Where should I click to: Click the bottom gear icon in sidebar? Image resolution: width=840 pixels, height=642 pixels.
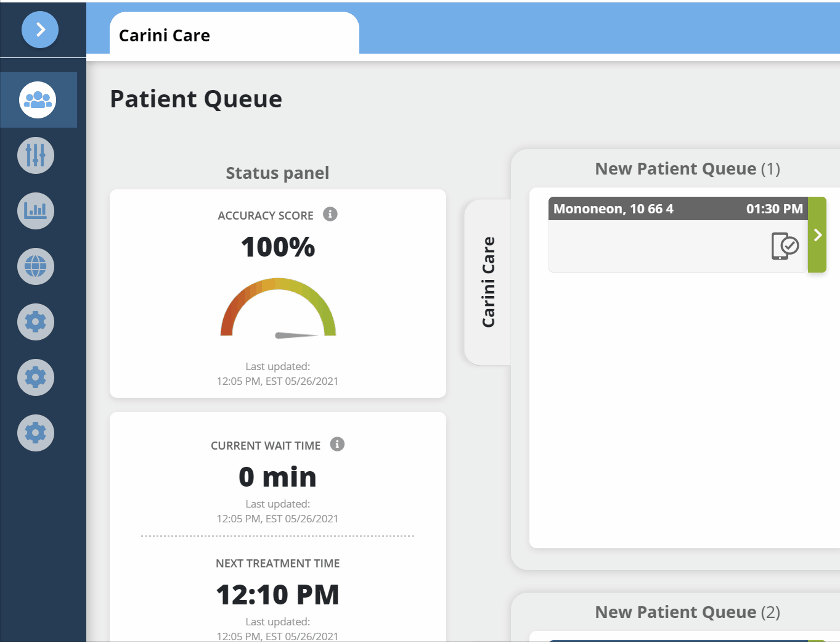36,433
